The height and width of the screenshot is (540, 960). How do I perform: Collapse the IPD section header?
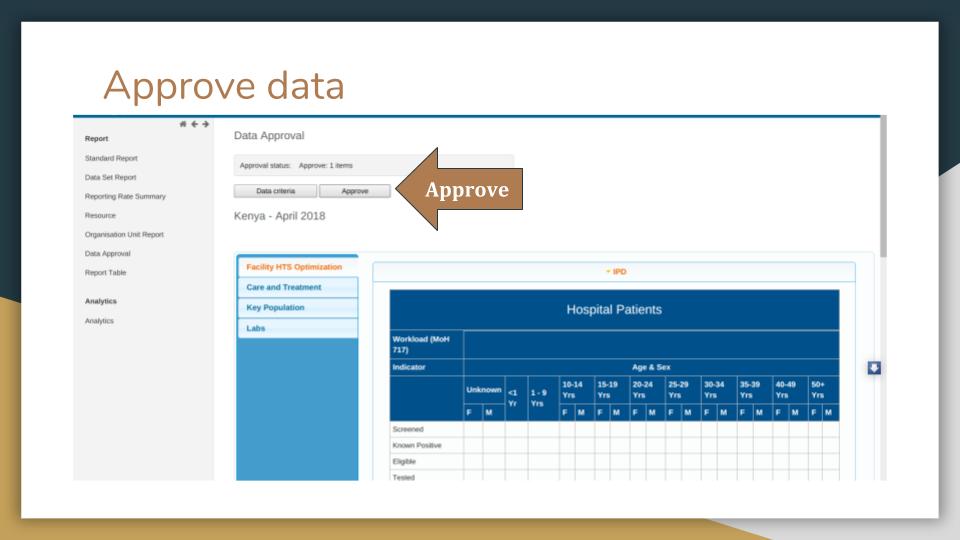[614, 272]
